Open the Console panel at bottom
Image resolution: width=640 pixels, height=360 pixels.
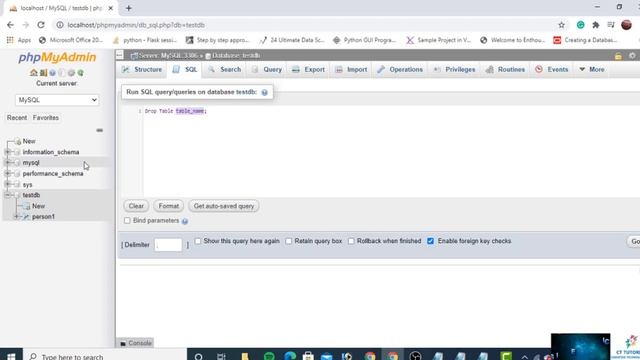click(x=136, y=343)
